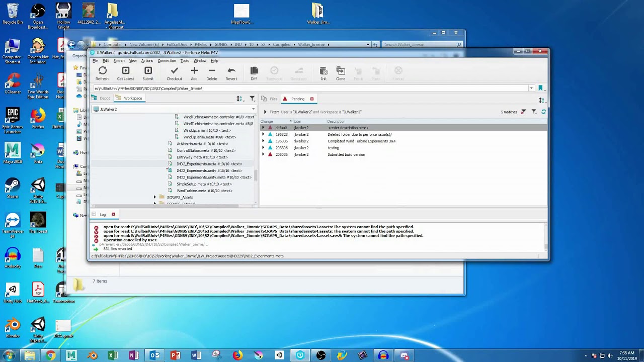Expand the SCRAPS_Assets folder
The image size is (644, 362).
tap(155, 198)
